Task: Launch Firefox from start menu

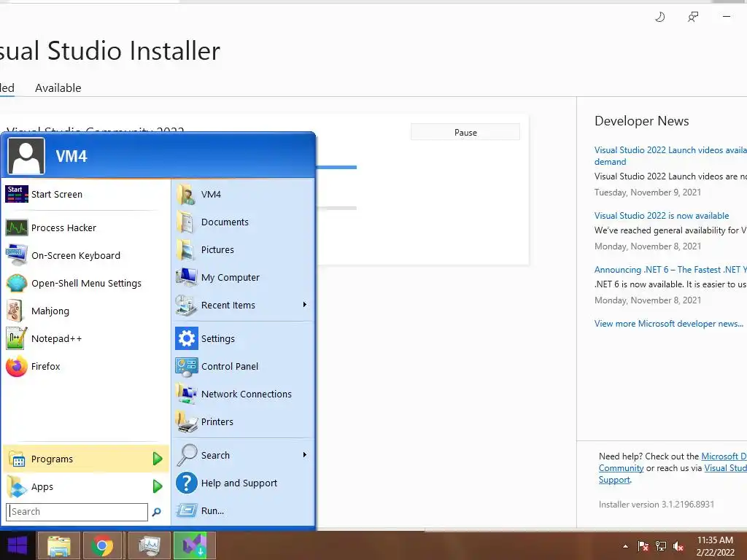Action: [86, 366]
